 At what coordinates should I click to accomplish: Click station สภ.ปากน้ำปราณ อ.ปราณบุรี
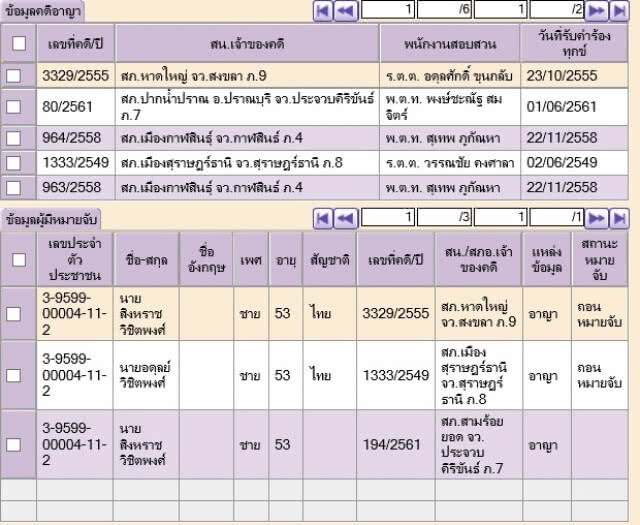247,107
